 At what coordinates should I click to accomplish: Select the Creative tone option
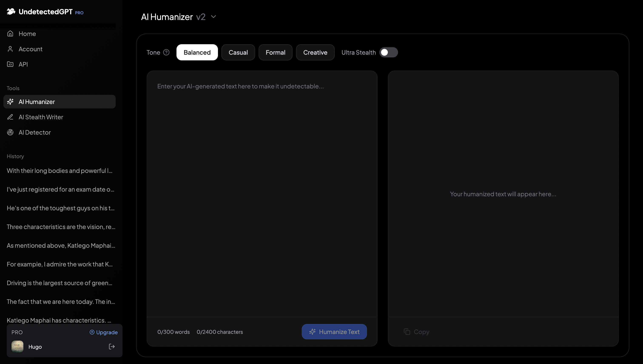click(x=315, y=52)
